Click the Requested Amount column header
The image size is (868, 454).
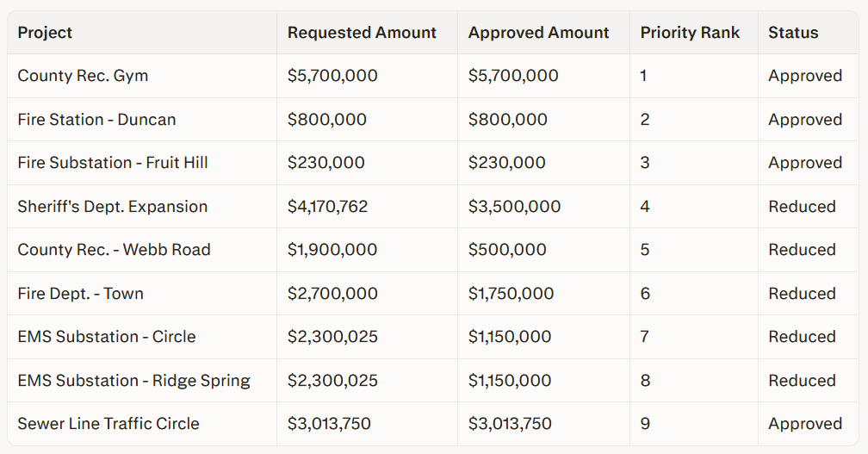(x=362, y=33)
